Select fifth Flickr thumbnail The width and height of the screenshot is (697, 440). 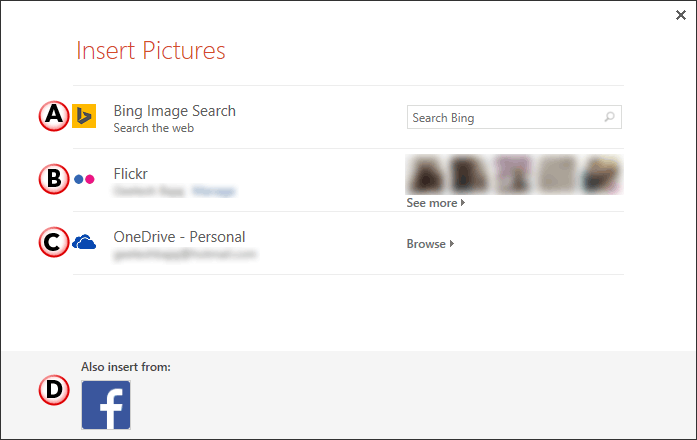[601, 174]
